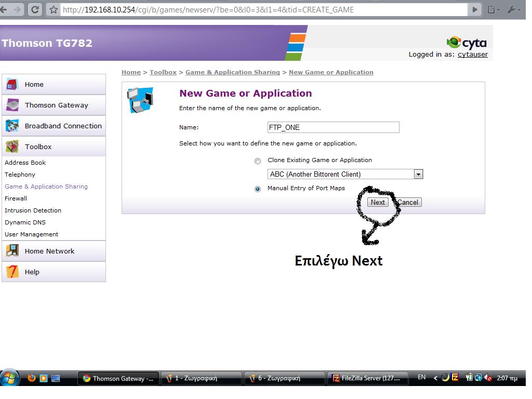Launch media player from quick launch
Viewport: 532px width, 399px height.
tap(44, 378)
